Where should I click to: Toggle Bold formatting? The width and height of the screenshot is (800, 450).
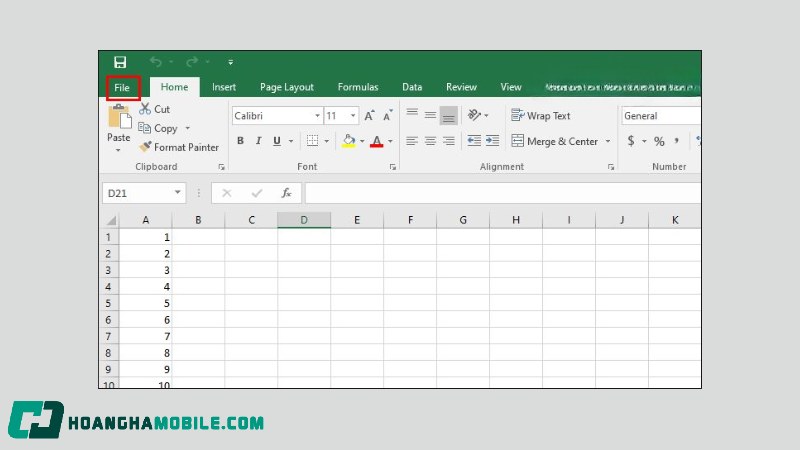(x=240, y=141)
